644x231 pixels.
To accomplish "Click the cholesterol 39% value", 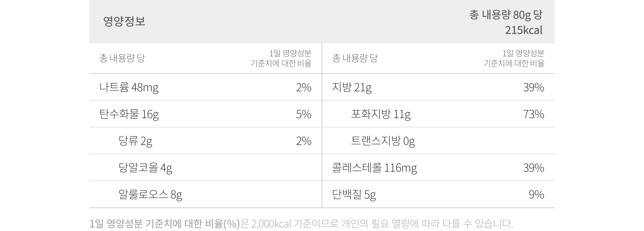I will [534, 168].
